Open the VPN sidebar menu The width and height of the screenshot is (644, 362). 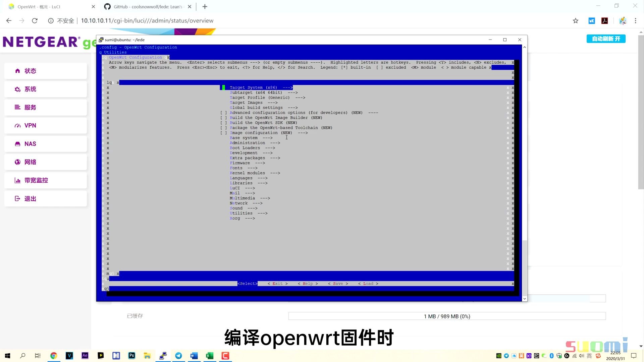tap(46, 126)
